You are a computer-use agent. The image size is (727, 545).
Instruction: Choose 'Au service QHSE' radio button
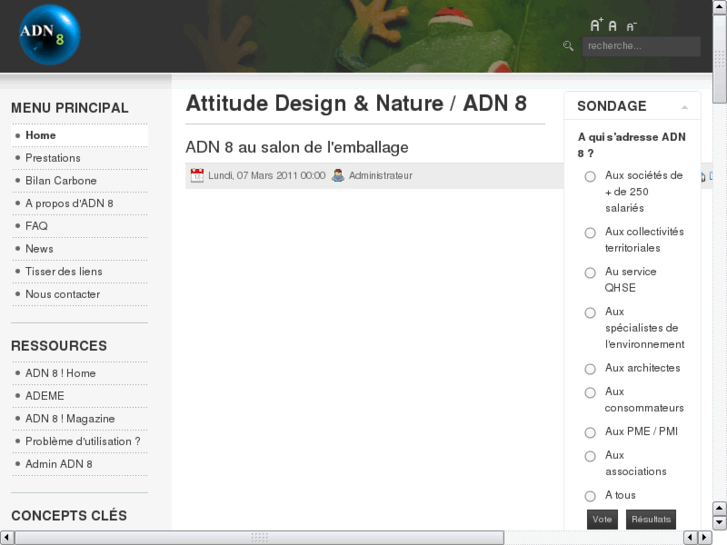[590, 273]
